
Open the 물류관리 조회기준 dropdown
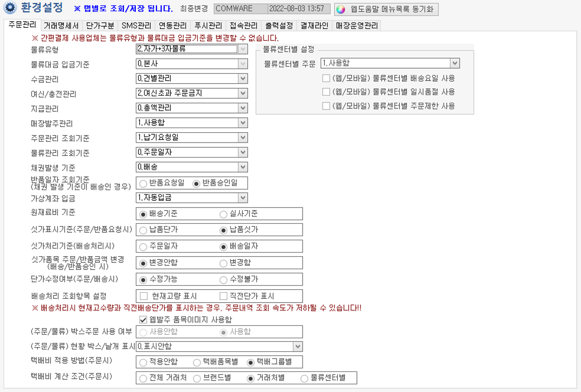(x=243, y=152)
